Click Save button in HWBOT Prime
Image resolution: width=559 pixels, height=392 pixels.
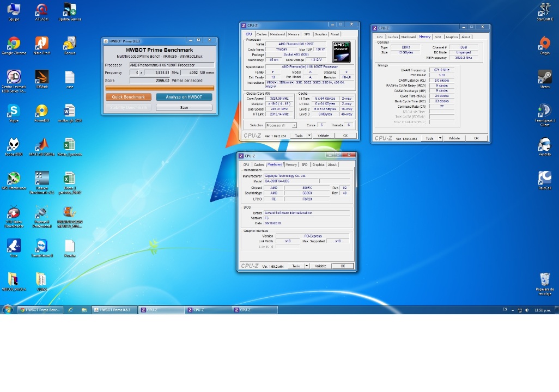point(184,107)
